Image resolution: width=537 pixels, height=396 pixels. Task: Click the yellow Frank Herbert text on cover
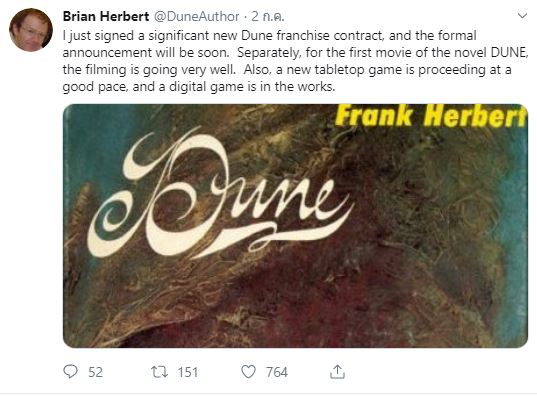pyautogui.click(x=431, y=115)
